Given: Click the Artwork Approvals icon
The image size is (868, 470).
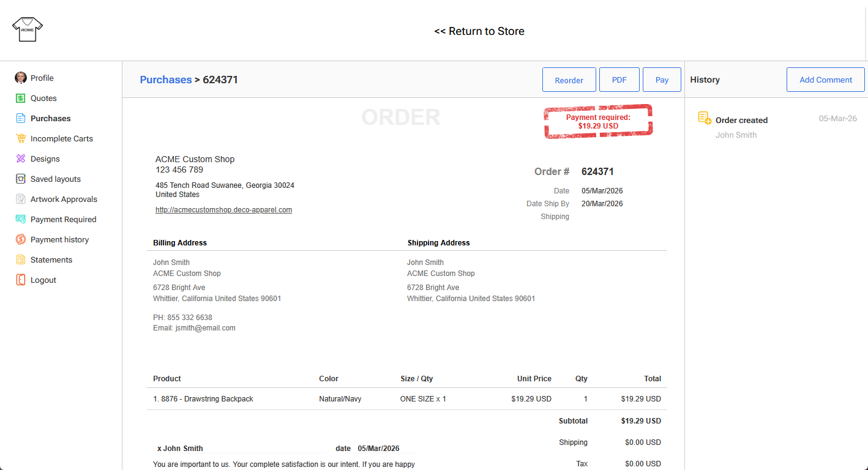Looking at the screenshot, I should tap(21, 199).
